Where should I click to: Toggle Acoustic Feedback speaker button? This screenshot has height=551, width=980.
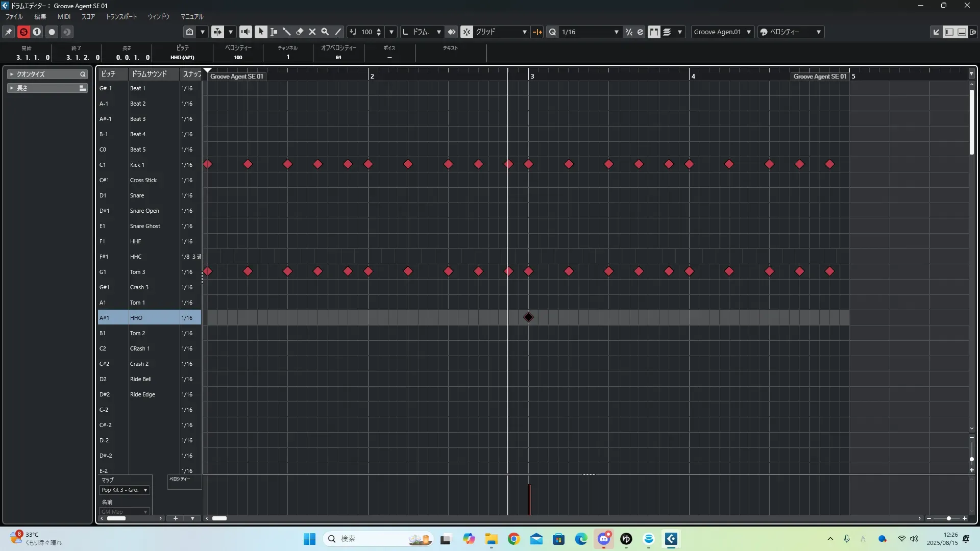[246, 32]
